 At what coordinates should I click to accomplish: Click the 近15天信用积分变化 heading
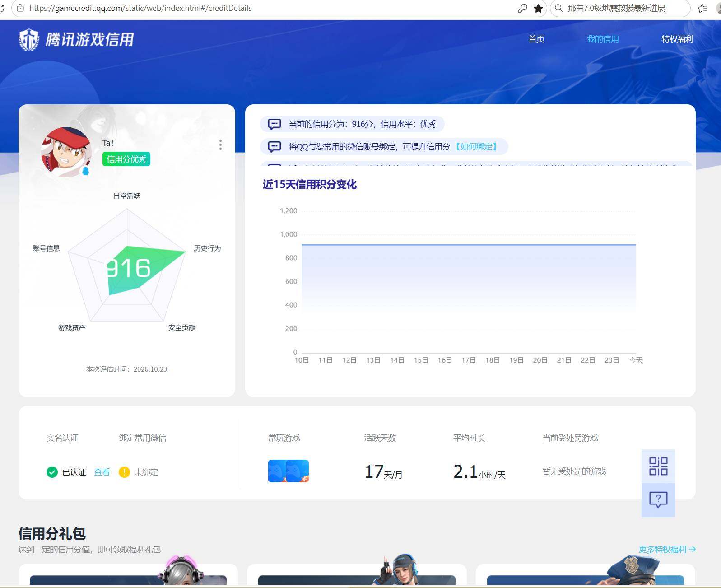click(310, 184)
